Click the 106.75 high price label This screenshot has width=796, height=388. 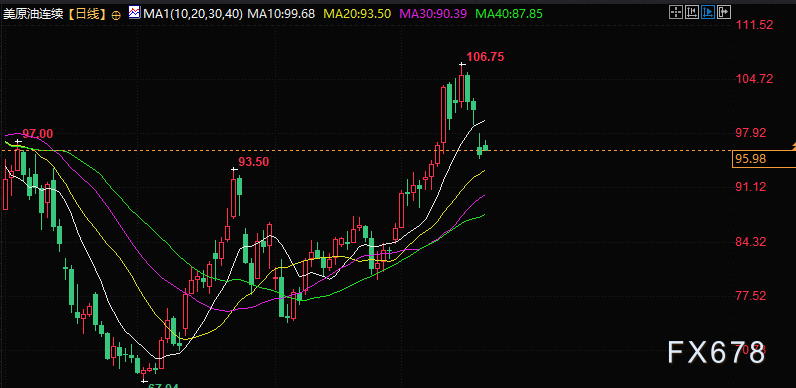(x=485, y=57)
